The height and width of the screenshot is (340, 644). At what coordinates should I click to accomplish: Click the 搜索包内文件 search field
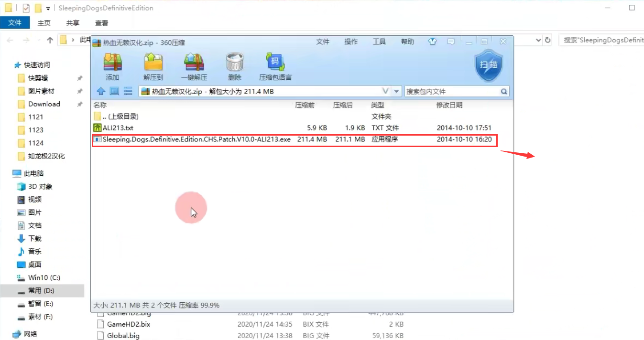[x=452, y=91]
